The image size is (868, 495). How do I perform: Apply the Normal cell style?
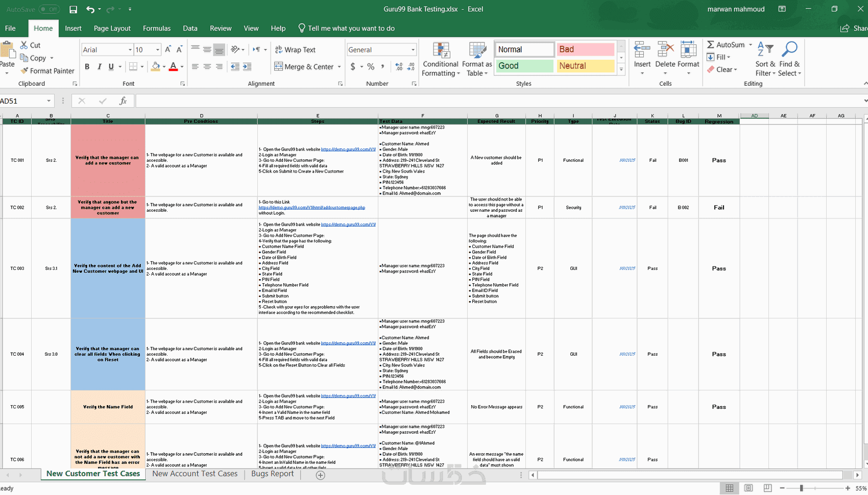pos(524,49)
